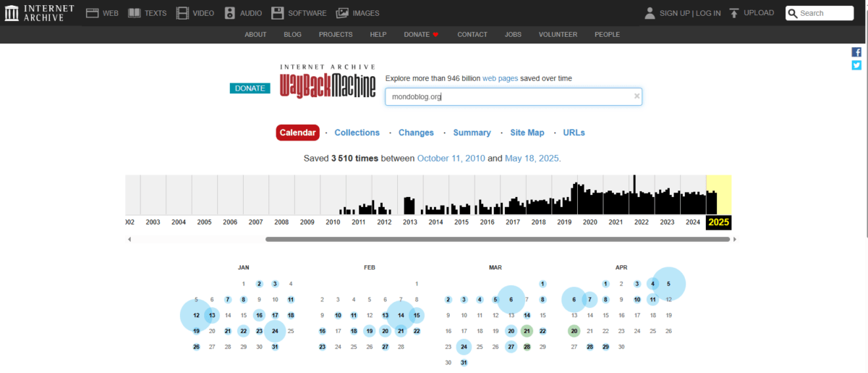Open the March 31 snapshot
The width and height of the screenshot is (868, 373).
coord(464,363)
